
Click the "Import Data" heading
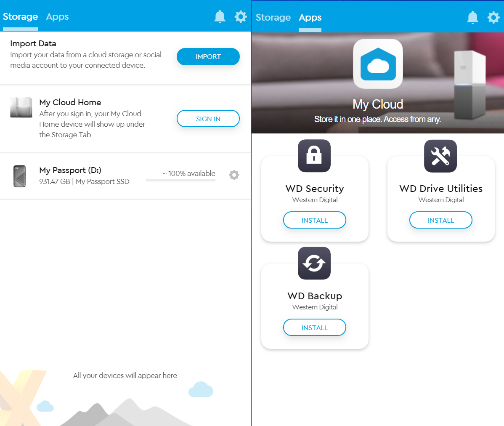(33, 43)
